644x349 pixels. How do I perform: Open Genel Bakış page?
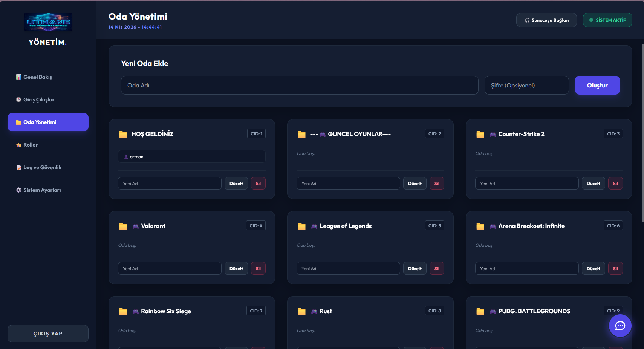point(48,77)
